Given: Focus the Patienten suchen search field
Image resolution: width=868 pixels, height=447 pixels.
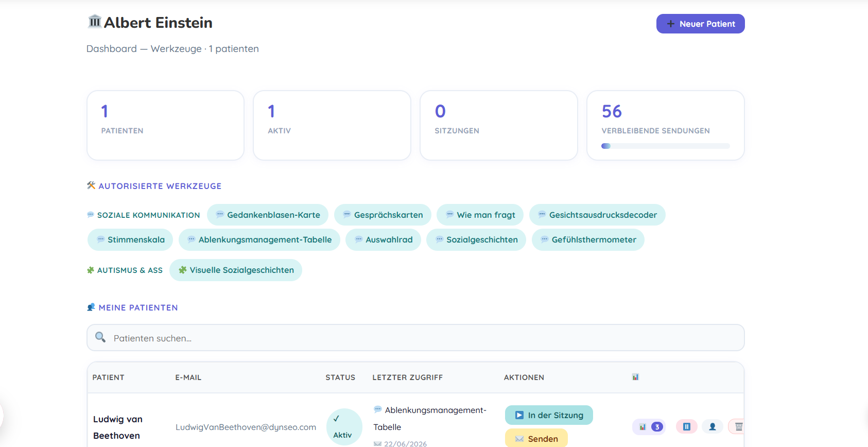Looking at the screenshot, I should click(x=415, y=338).
